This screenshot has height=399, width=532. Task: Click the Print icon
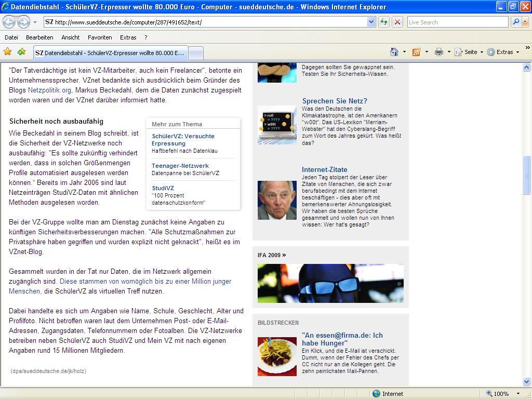[439, 52]
